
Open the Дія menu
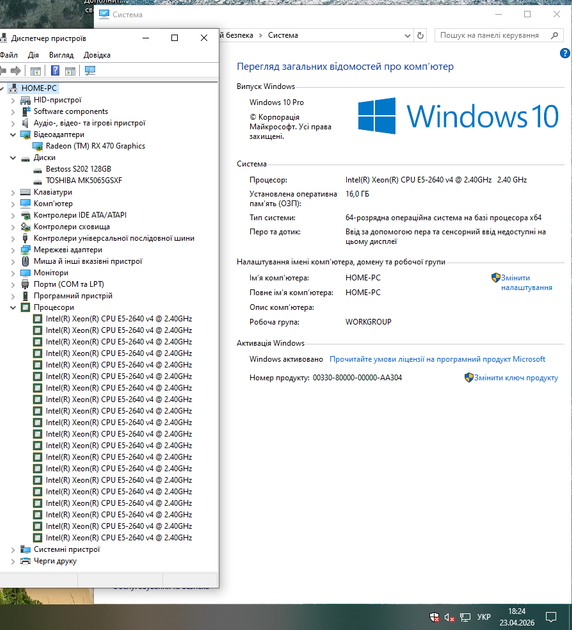(x=33, y=55)
